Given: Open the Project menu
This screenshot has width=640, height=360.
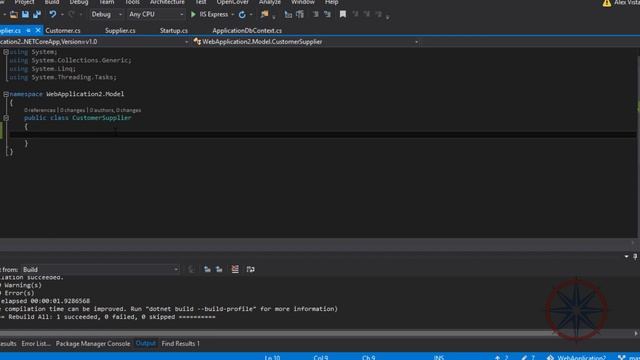Looking at the screenshot, I should [x=24, y=2].
